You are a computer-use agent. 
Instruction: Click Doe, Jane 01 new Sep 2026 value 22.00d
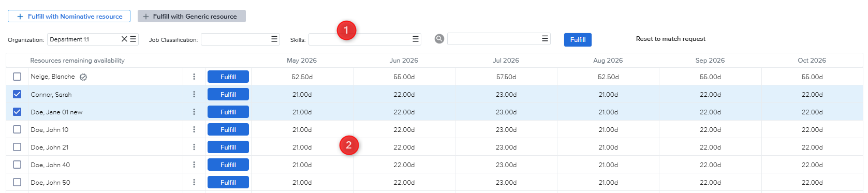pyautogui.click(x=710, y=112)
